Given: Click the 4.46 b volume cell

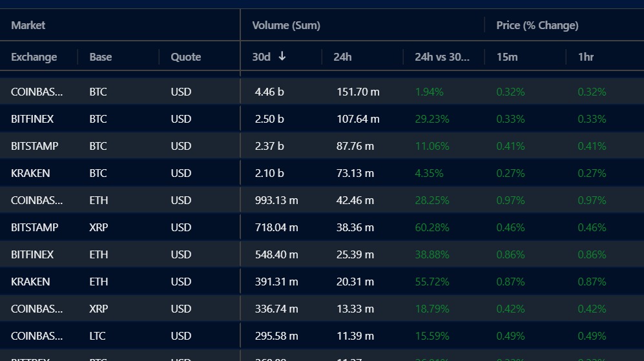Looking at the screenshot, I should tap(269, 92).
